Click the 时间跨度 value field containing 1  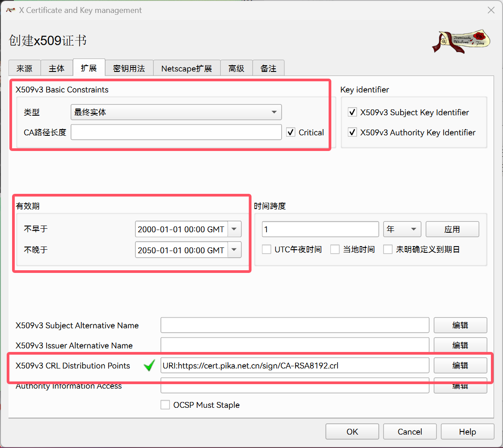[x=320, y=229]
